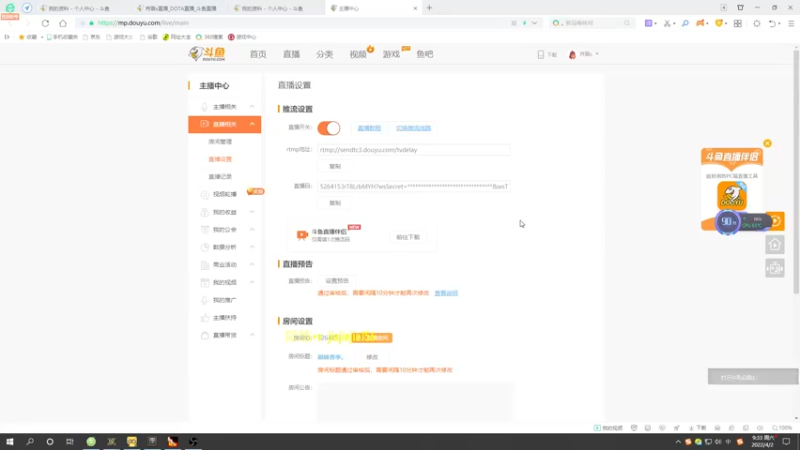Open the 直播教程 link
This screenshot has height=450, width=800.
pos(369,128)
